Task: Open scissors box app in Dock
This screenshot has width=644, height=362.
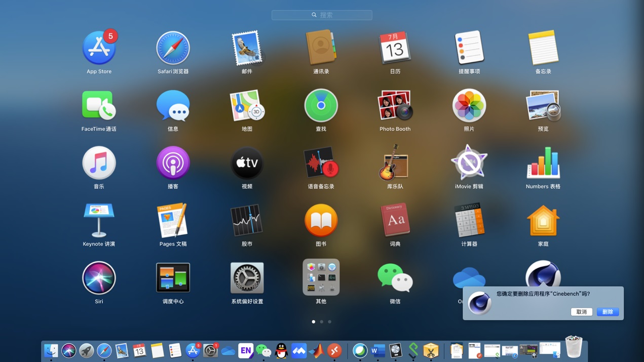Action: (431, 350)
